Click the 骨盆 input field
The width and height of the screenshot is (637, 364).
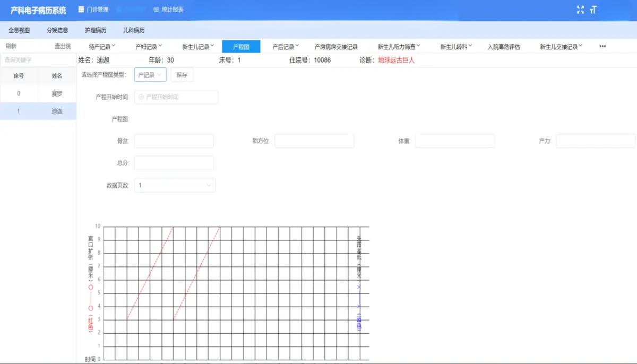point(174,141)
